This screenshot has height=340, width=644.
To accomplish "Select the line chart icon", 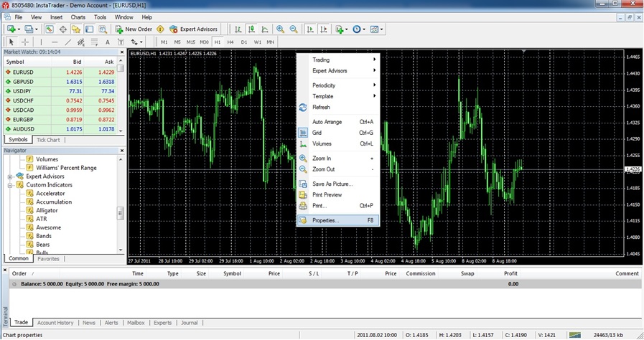I will 266,29.
